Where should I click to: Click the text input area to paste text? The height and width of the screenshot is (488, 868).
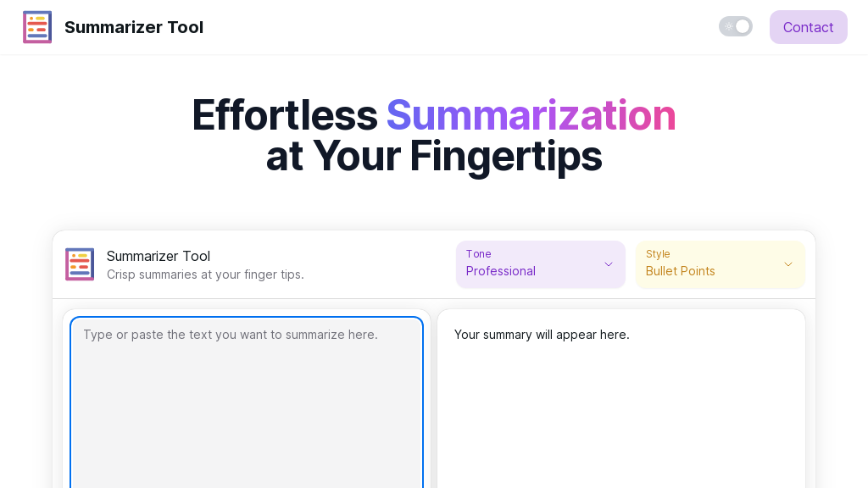(x=246, y=398)
